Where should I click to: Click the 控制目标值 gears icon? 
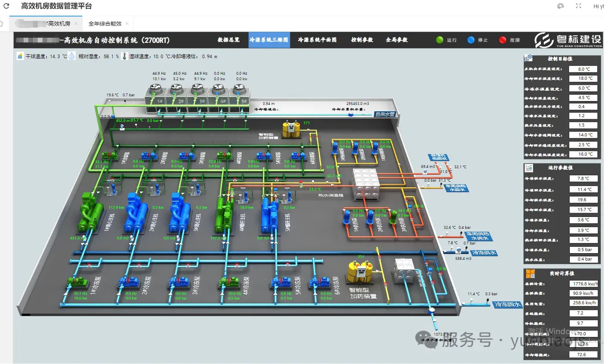[528, 58]
